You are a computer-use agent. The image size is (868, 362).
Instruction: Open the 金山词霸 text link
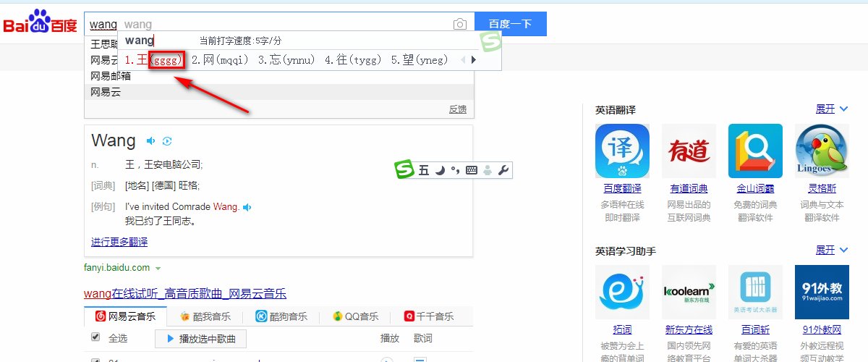pos(755,188)
